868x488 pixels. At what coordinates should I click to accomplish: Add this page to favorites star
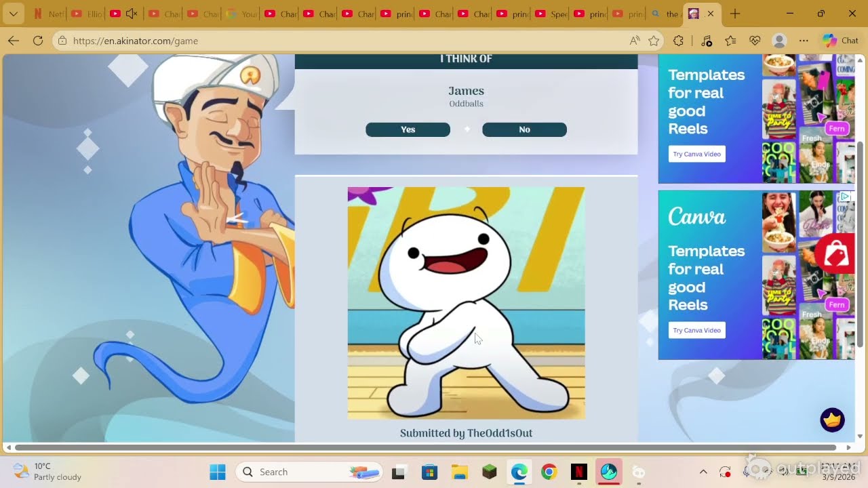pyautogui.click(x=654, y=41)
